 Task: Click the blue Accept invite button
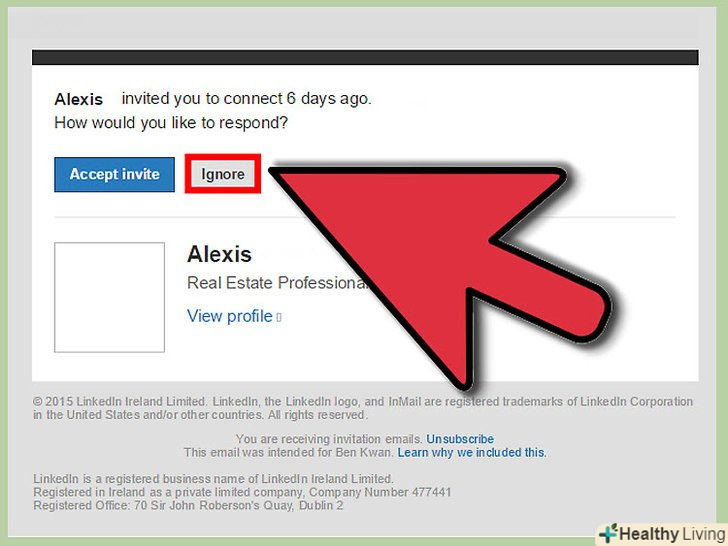(114, 174)
